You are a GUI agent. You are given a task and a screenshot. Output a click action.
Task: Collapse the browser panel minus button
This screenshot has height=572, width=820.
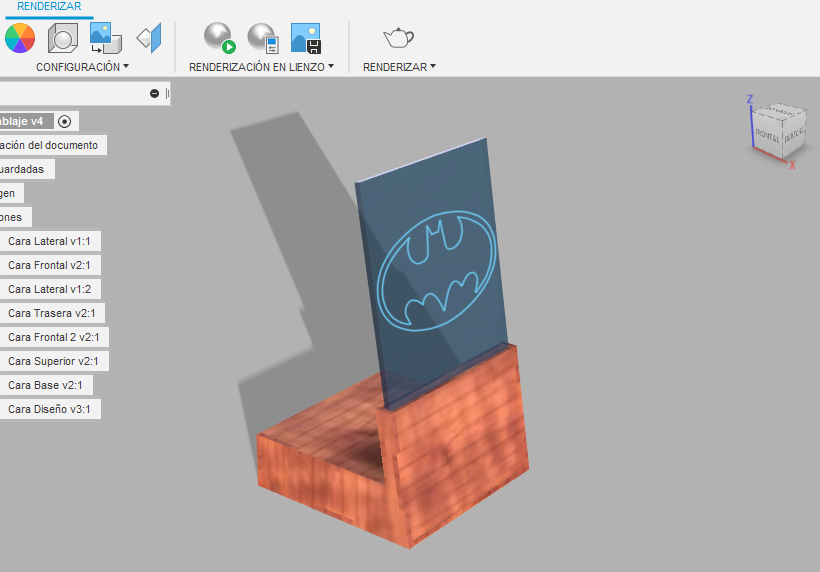154,94
